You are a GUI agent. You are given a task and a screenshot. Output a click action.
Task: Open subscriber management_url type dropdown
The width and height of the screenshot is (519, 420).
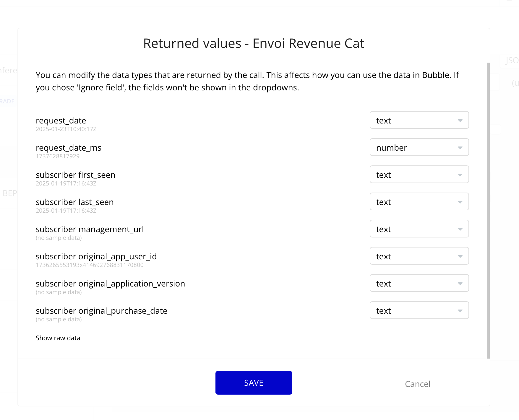(419, 229)
